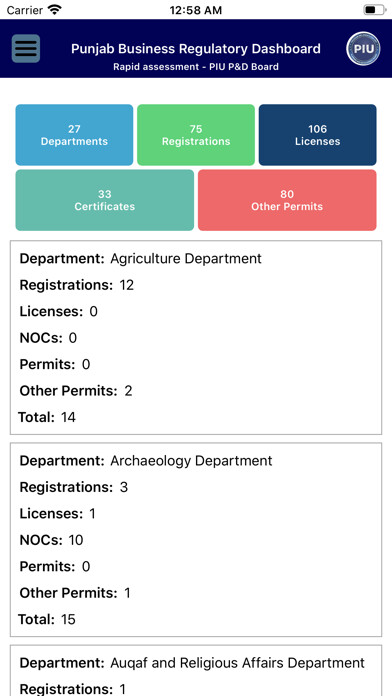
Task: Open the hamburger menu
Action: tap(26, 48)
